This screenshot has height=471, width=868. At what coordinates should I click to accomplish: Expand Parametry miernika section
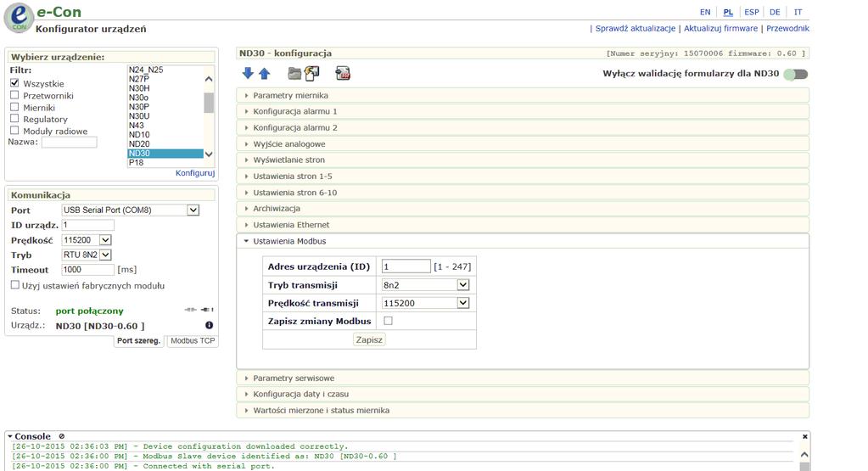523,95
